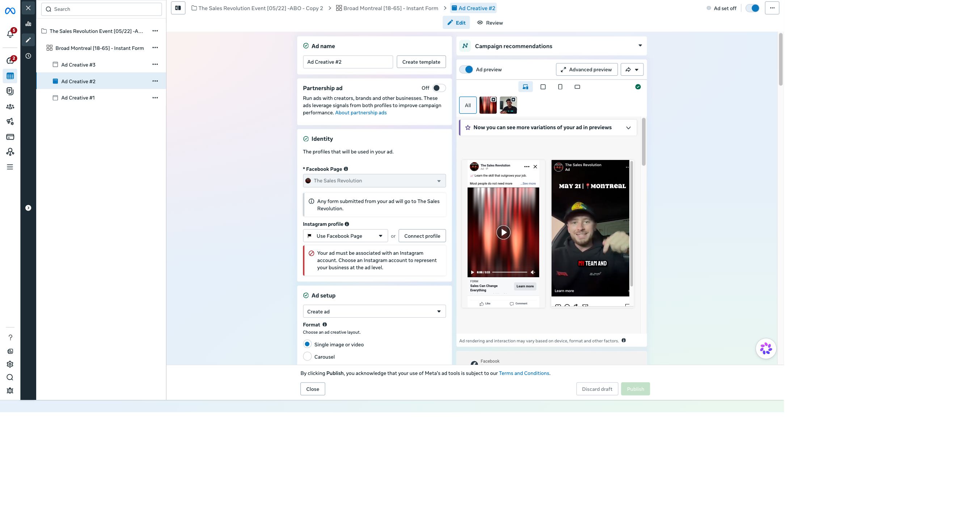
Task: Click the Create template button
Action: (x=421, y=62)
